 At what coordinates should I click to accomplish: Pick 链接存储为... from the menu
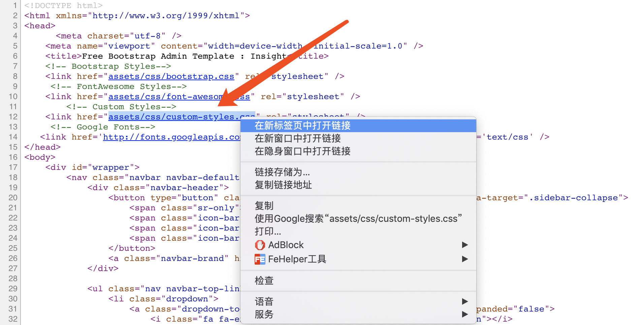pyautogui.click(x=358, y=172)
